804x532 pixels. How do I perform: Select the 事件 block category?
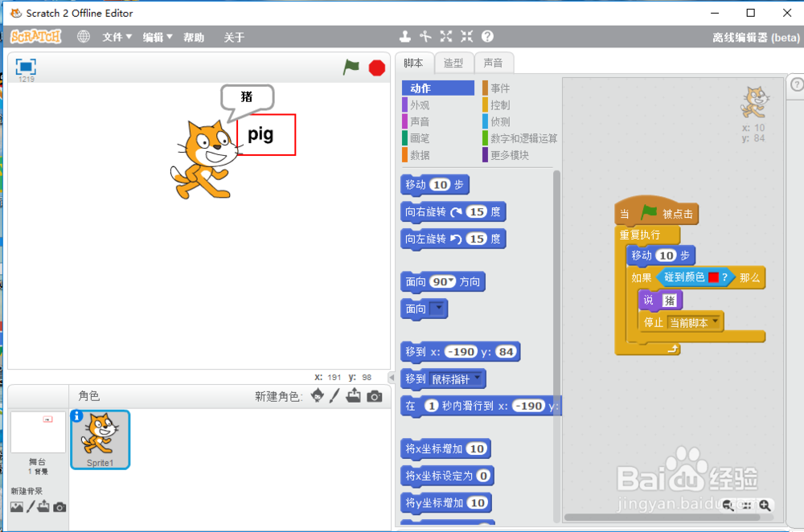point(519,88)
